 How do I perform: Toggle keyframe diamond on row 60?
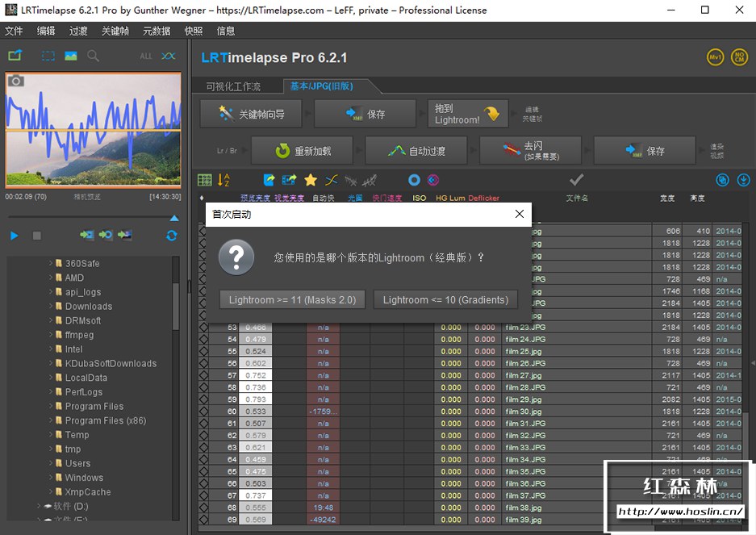203,412
